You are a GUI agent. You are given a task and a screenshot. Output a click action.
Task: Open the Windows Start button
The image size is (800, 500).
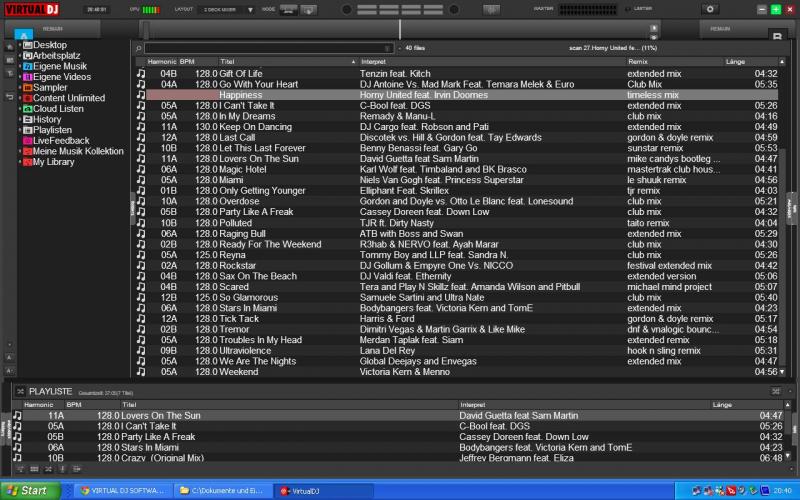tap(30, 491)
